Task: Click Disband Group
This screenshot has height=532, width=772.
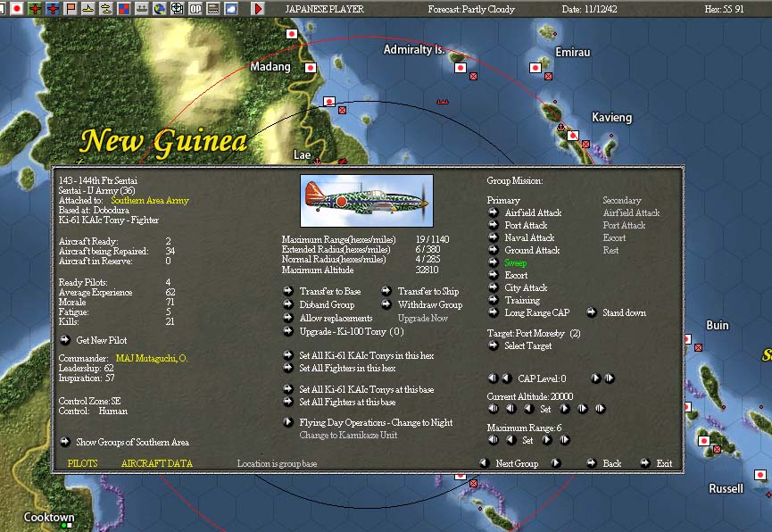Action: pyautogui.click(x=327, y=305)
